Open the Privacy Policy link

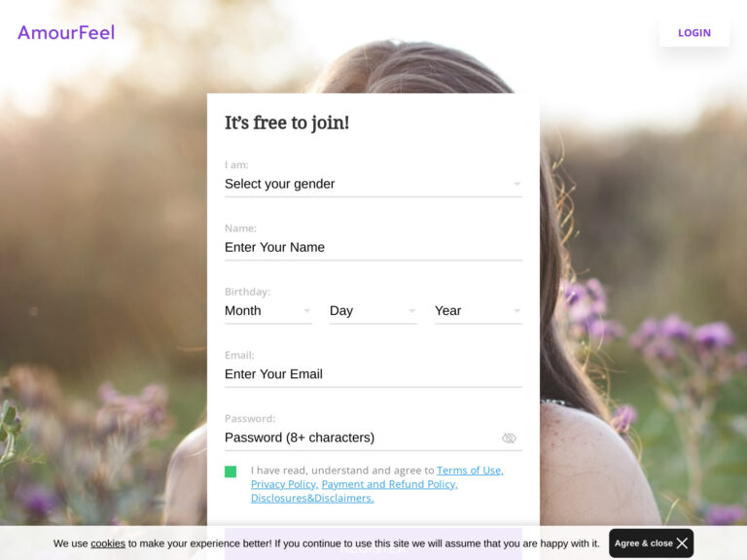[284, 484]
